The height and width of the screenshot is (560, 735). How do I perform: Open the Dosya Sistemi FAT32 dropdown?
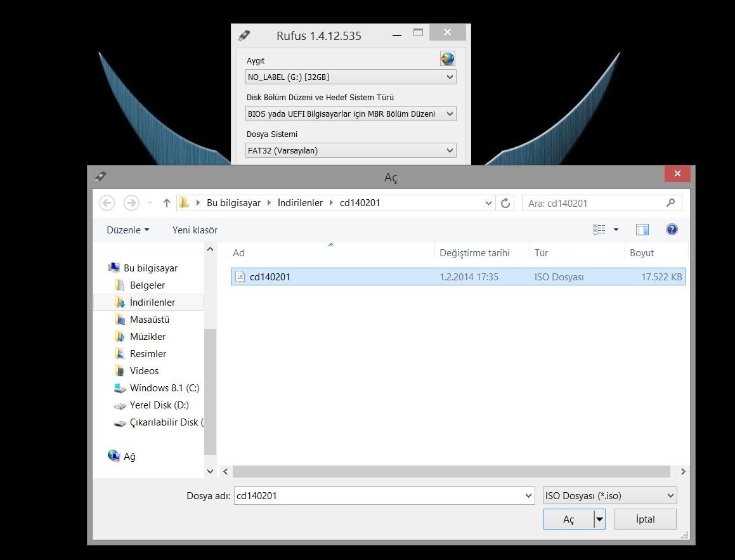[351, 150]
